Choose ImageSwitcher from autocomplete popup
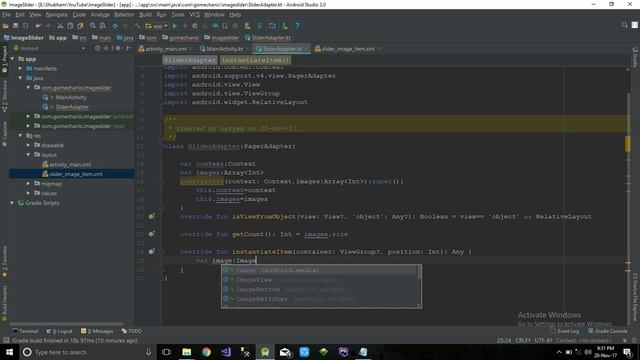Viewport: 640px width, 360px height. coord(320,299)
